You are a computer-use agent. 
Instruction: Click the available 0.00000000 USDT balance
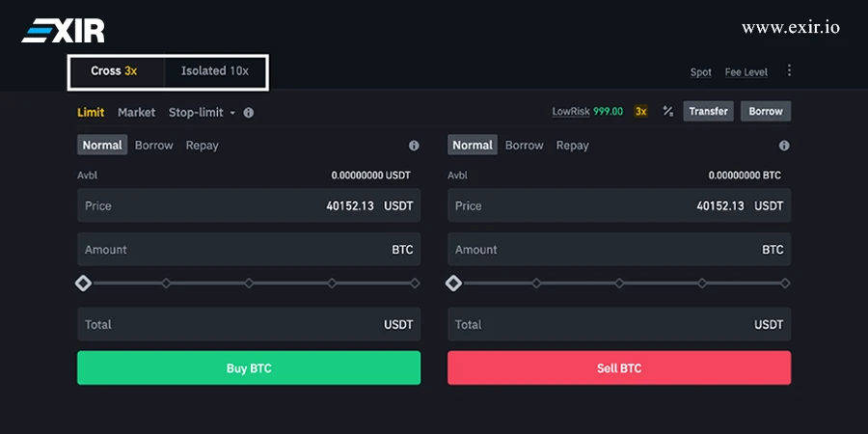tap(371, 176)
